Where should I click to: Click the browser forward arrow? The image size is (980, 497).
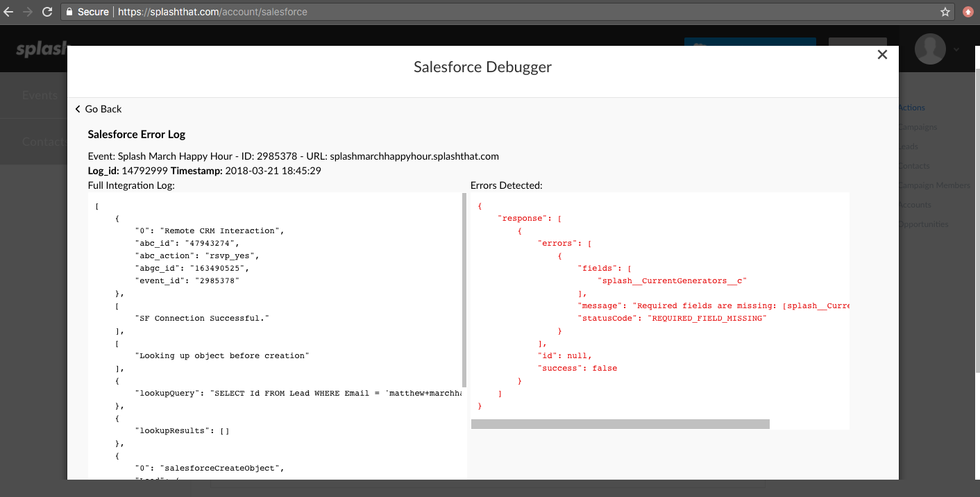pyautogui.click(x=28, y=12)
